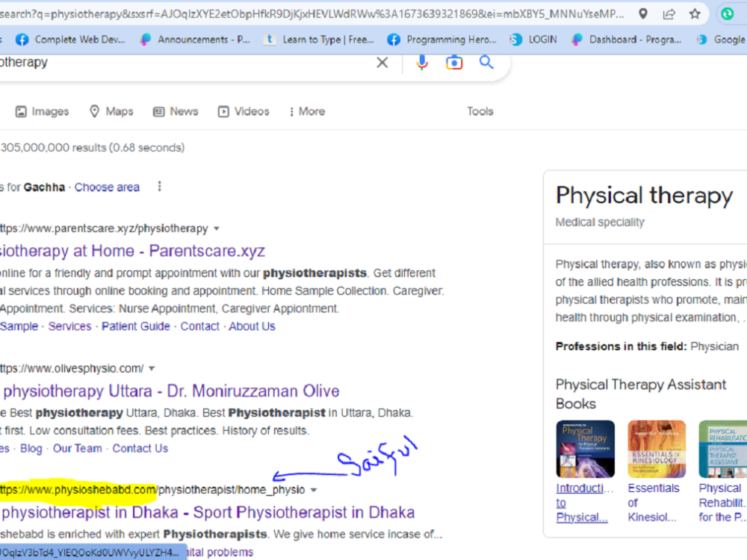Click the share page icon in address bar
The height and width of the screenshot is (560, 747).
coord(669,13)
